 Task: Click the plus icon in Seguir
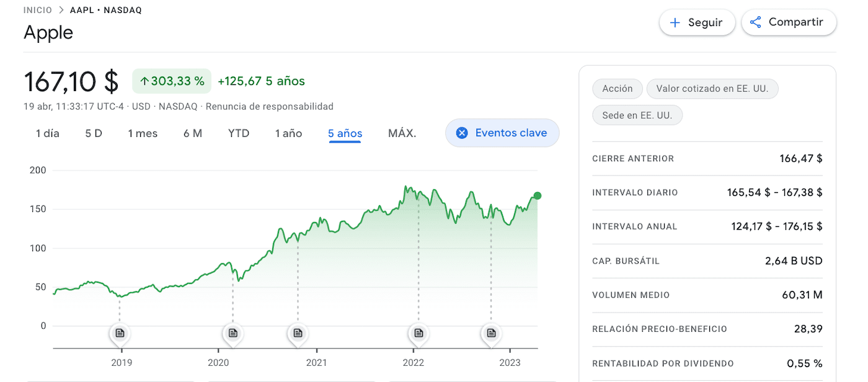click(x=675, y=23)
